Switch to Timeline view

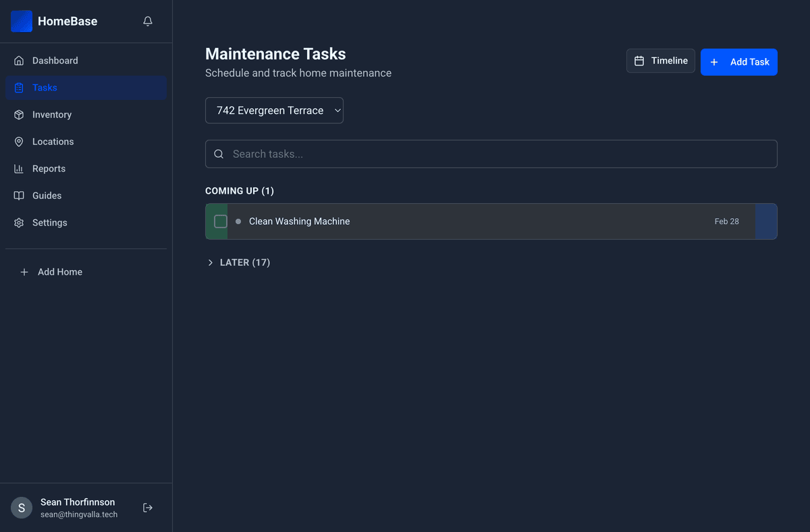point(661,61)
